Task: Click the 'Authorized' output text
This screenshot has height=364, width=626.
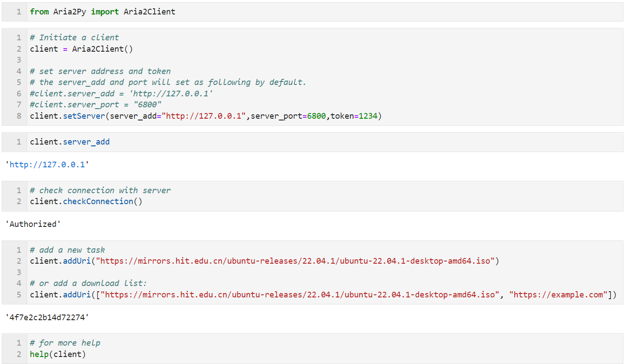Action: 33,224
